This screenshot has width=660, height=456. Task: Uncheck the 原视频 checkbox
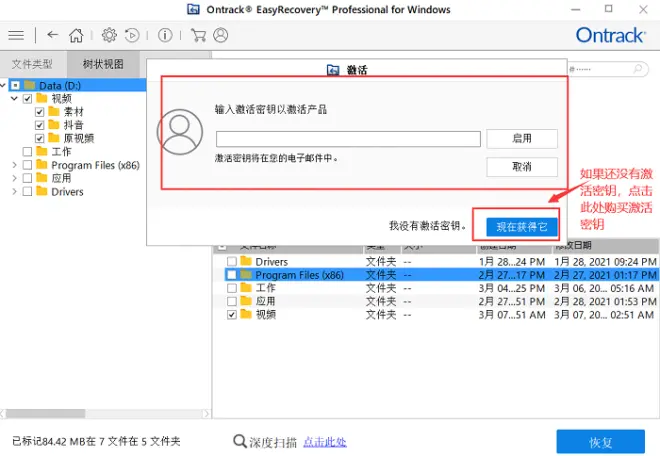[x=40, y=138]
